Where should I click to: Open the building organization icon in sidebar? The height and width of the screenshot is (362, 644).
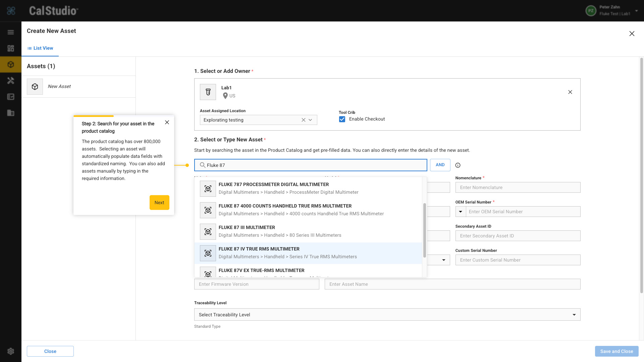[11, 113]
